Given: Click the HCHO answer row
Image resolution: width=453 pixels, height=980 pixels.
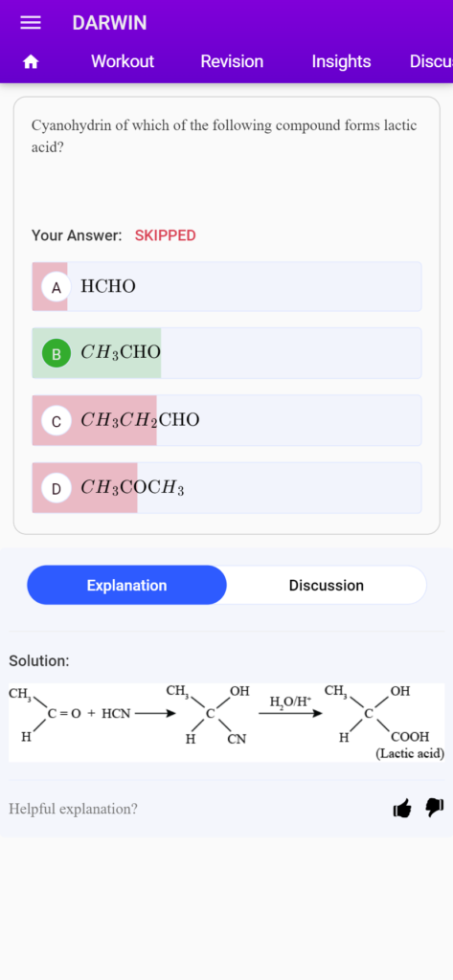Looking at the screenshot, I should pyautogui.click(x=226, y=286).
